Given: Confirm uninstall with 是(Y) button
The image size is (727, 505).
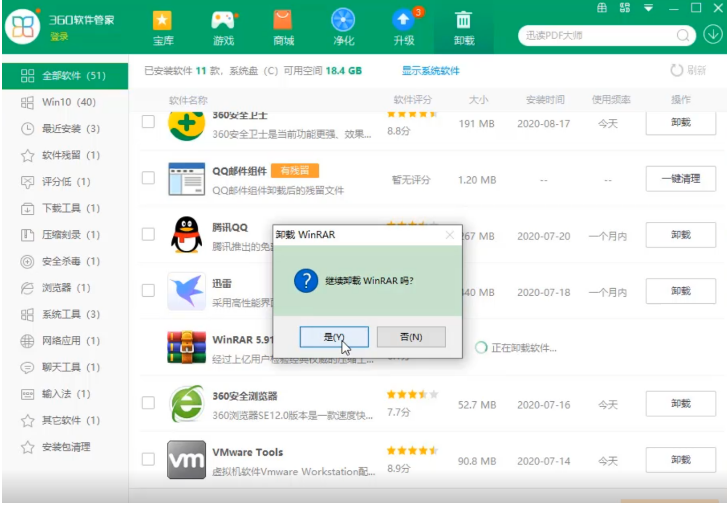Looking at the screenshot, I should tap(333, 337).
